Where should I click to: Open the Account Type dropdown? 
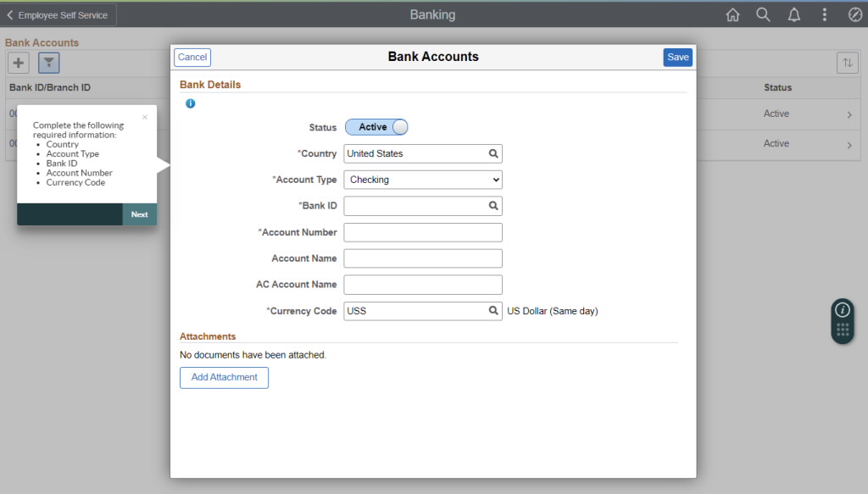click(x=422, y=180)
